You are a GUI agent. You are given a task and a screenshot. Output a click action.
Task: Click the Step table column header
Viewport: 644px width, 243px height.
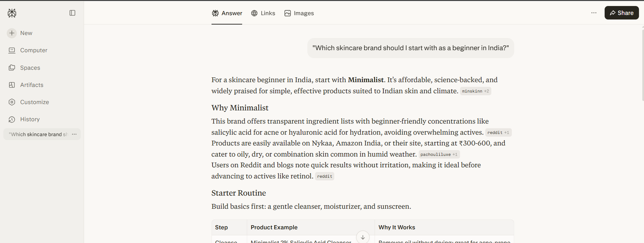tap(221, 227)
